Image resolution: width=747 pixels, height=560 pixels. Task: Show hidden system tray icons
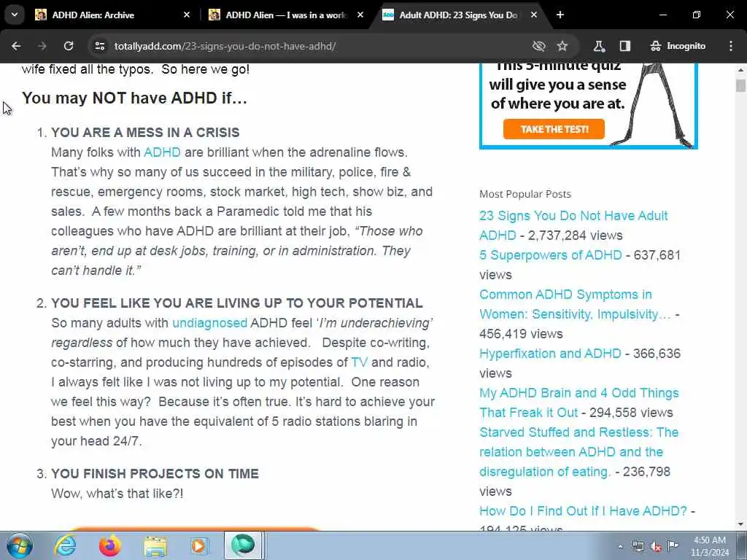coord(620,546)
